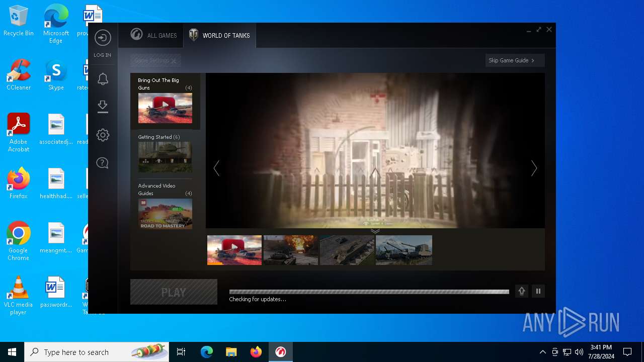Maximize the Game Center window

(x=539, y=30)
